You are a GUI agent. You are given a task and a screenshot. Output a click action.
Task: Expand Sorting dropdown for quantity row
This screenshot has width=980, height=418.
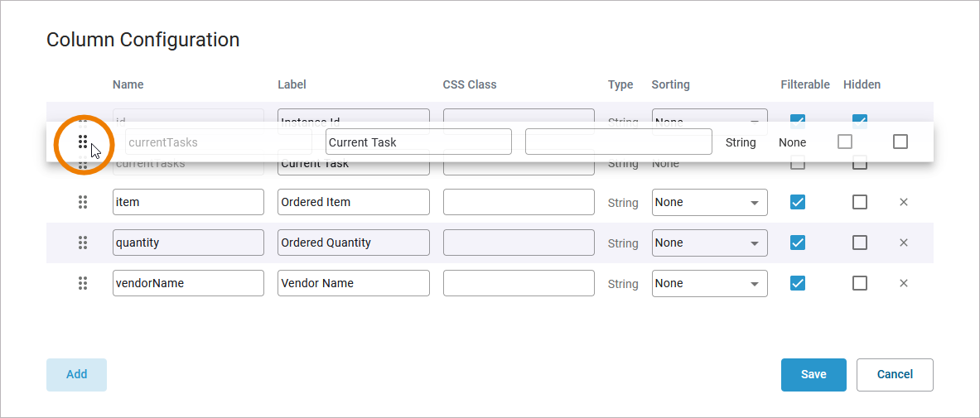pos(709,243)
